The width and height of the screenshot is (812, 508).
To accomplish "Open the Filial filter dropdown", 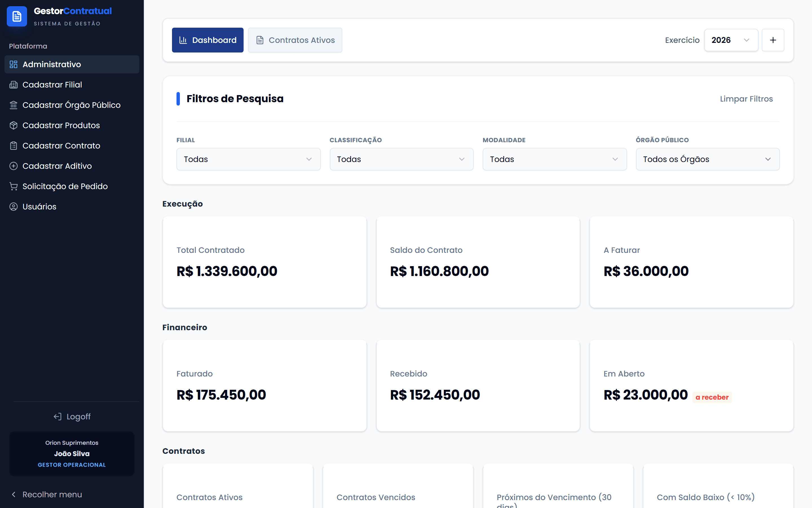I will coord(248,159).
